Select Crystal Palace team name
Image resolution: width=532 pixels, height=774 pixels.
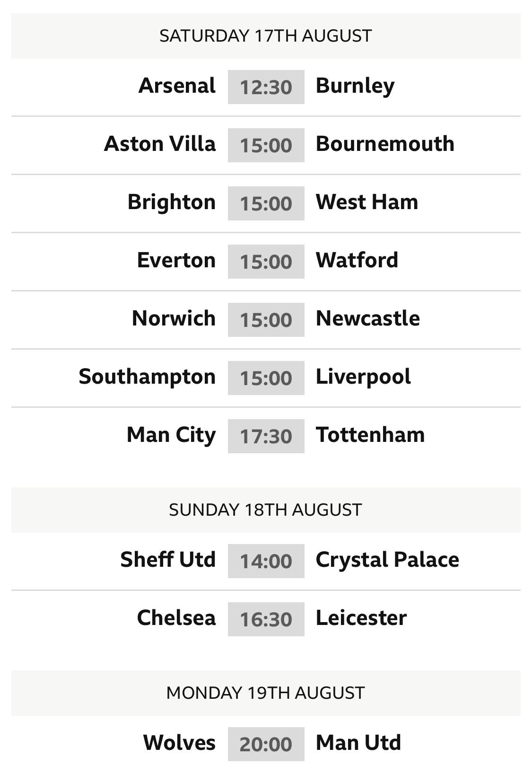click(x=387, y=560)
